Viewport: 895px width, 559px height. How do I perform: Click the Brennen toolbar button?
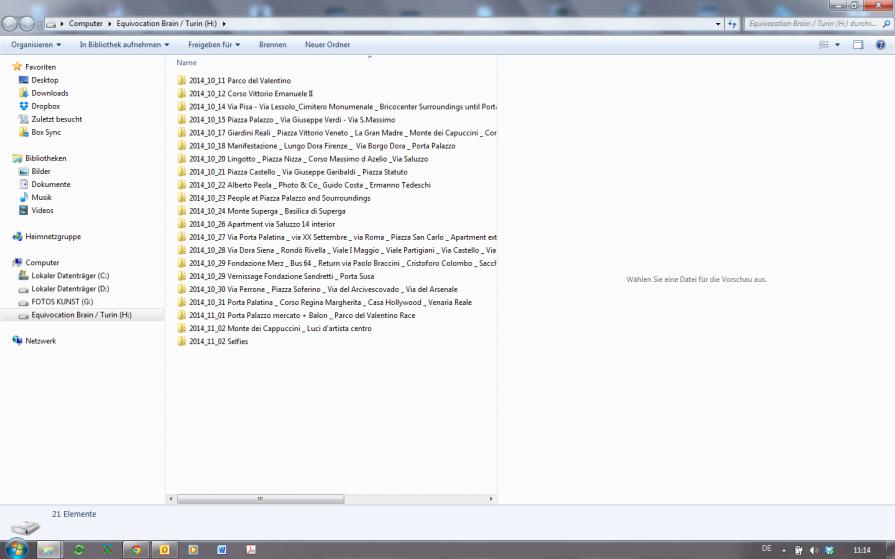273,45
